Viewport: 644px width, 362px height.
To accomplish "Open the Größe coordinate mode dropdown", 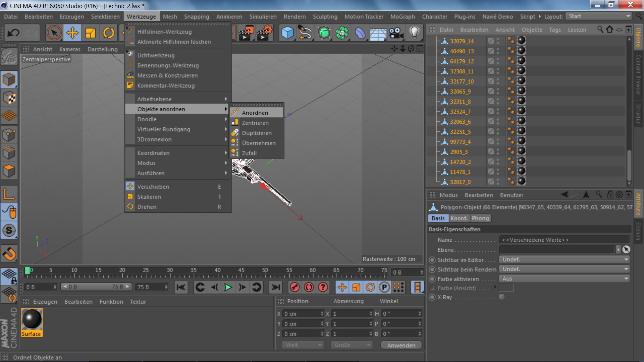I will pyautogui.click(x=352, y=345).
